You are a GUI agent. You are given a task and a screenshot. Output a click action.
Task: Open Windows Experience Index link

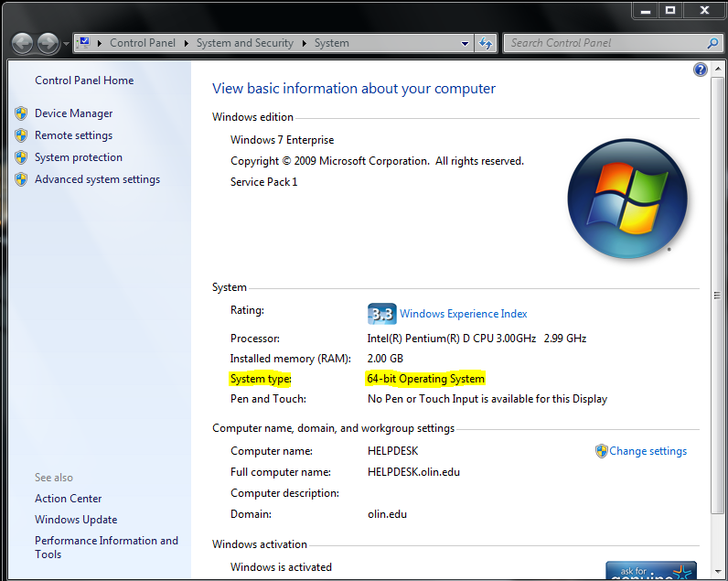pos(464,314)
